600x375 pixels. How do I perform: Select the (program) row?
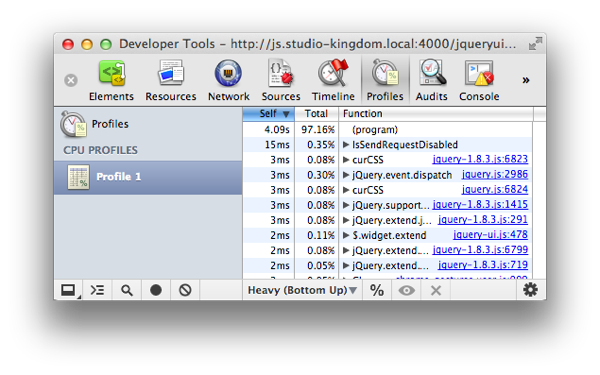387,130
